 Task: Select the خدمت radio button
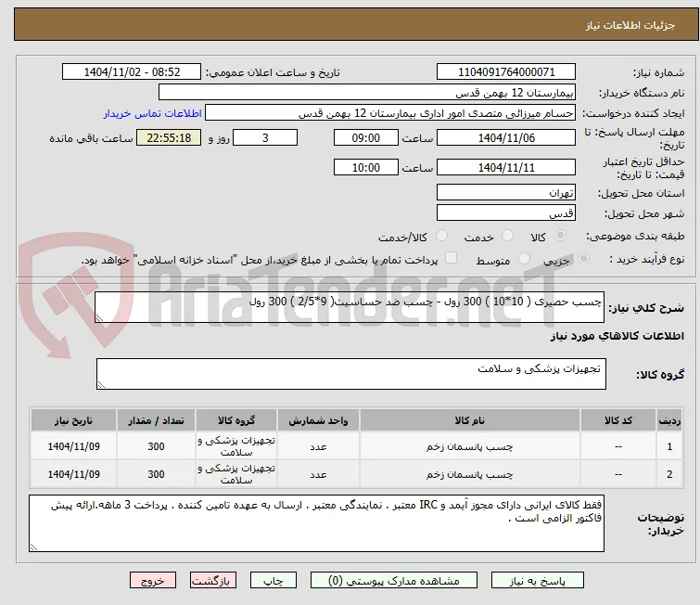pyautogui.click(x=507, y=236)
